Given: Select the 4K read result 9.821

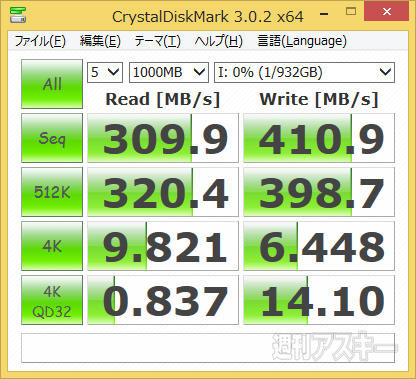Looking at the screenshot, I should [163, 246].
